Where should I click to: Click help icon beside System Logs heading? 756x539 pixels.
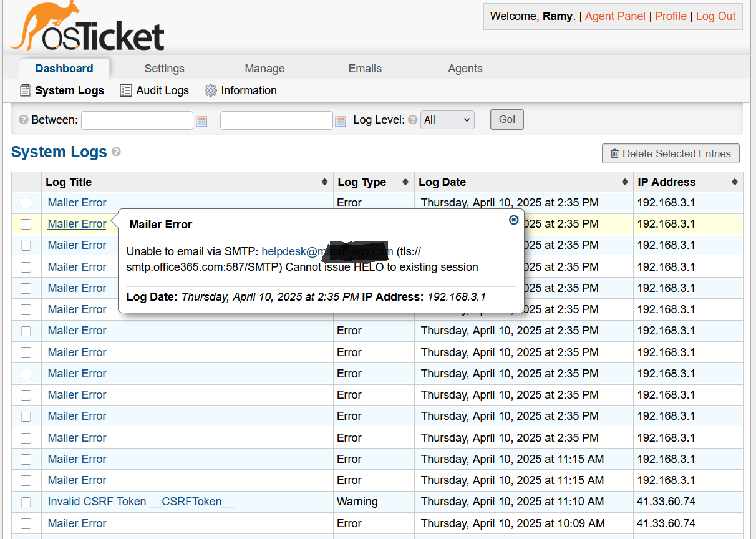116,152
